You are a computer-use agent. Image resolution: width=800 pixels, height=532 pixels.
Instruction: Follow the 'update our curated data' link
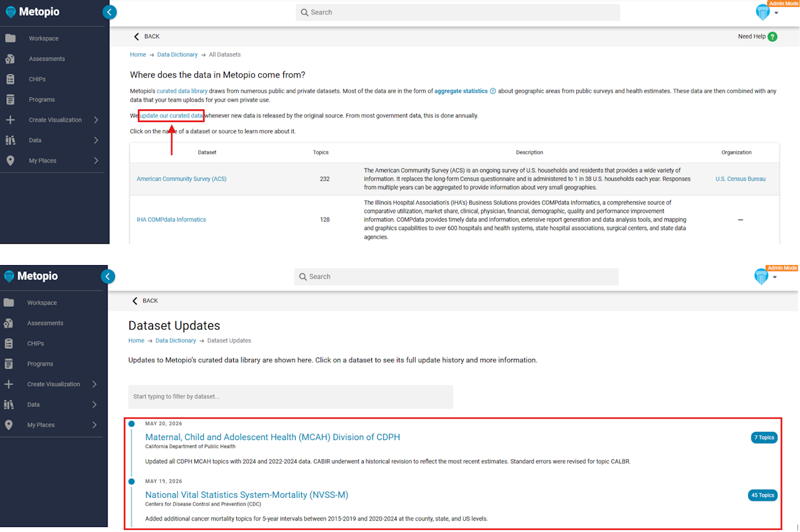click(171, 116)
